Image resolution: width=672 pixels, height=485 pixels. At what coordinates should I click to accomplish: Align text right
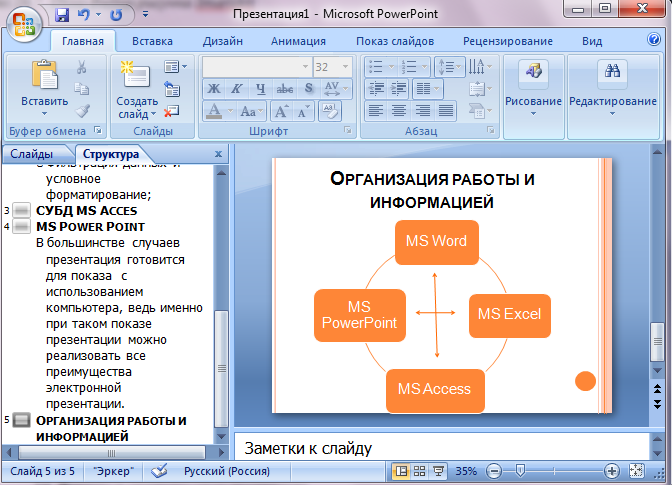click(x=423, y=111)
